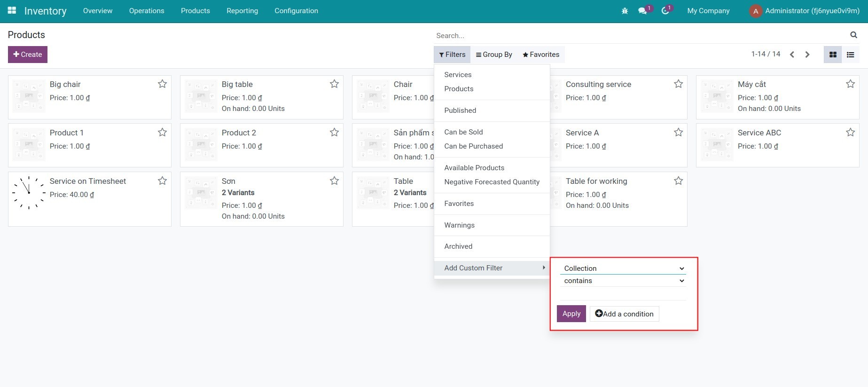Viewport: 868px width, 387px height.
Task: Click the search magnifier icon
Action: 853,35
